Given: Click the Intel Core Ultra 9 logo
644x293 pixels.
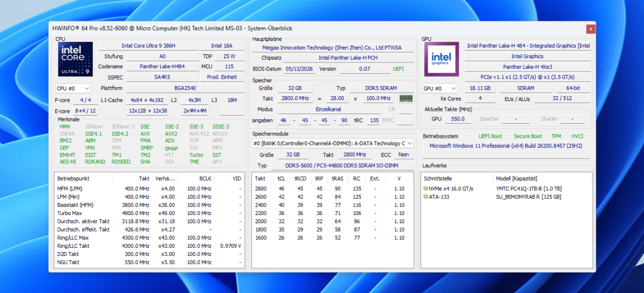Looking at the screenshot, I should [76, 60].
